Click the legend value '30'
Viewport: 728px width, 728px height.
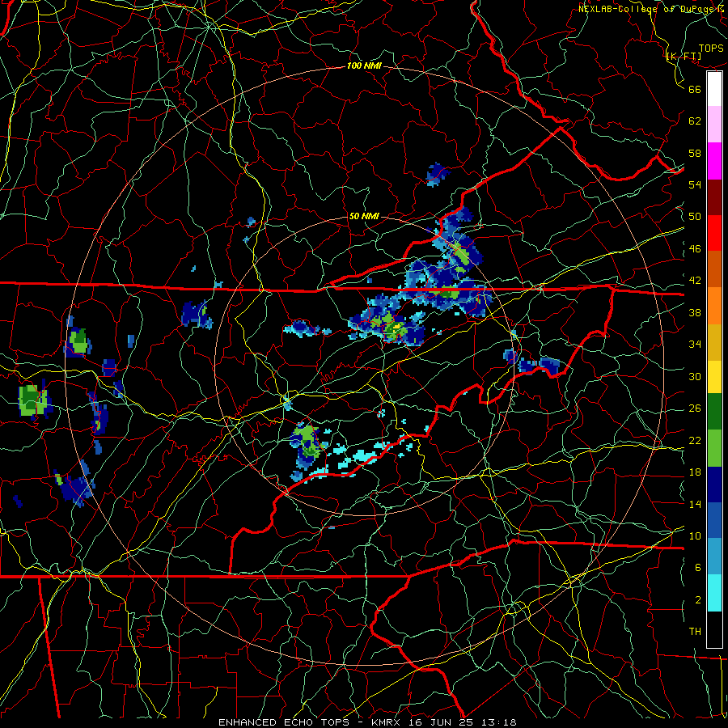coord(695,376)
